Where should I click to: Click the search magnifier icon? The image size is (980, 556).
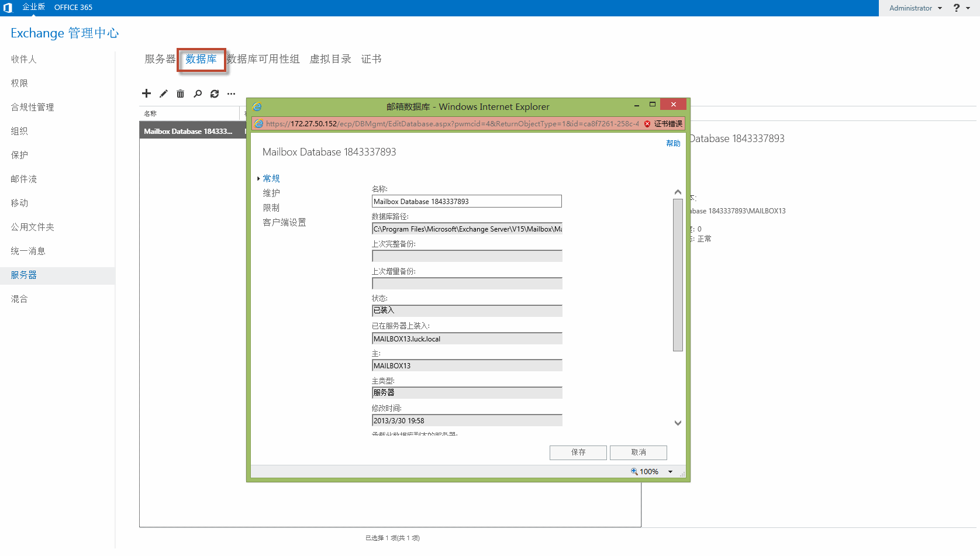pos(198,94)
